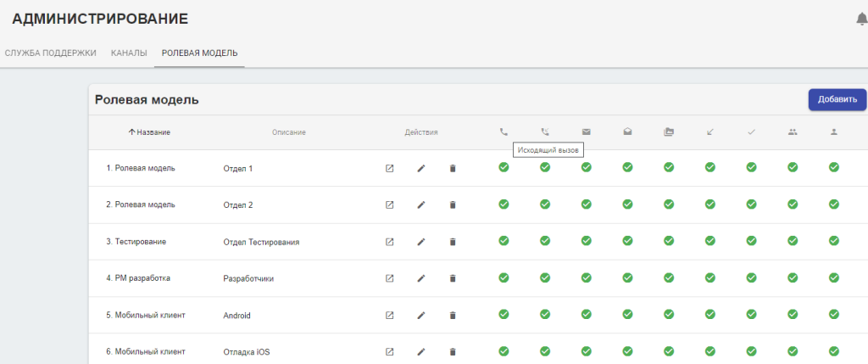868x364 pixels.
Task: Edit the Android mobile client role
Action: click(x=421, y=316)
